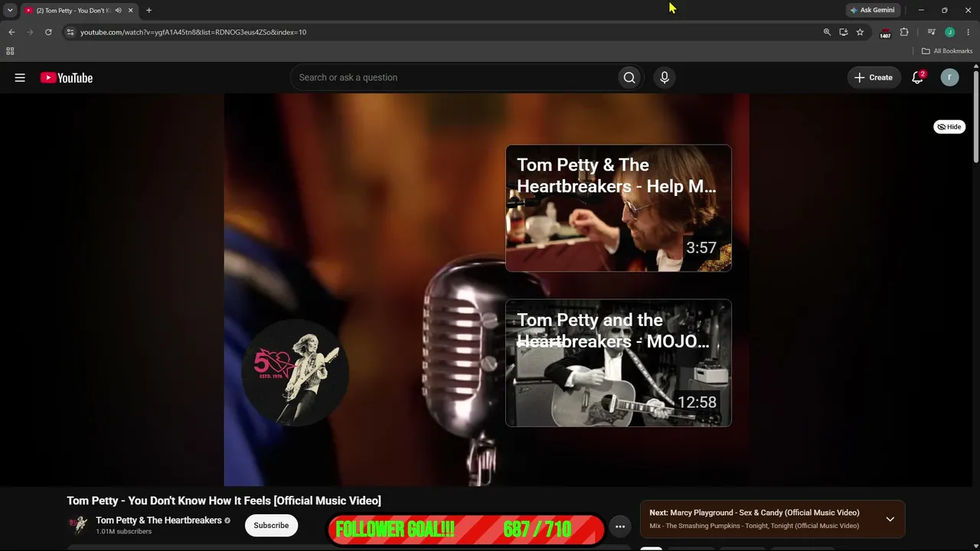Open more actions three-dot button below video
980x551 pixels.
[620, 526]
